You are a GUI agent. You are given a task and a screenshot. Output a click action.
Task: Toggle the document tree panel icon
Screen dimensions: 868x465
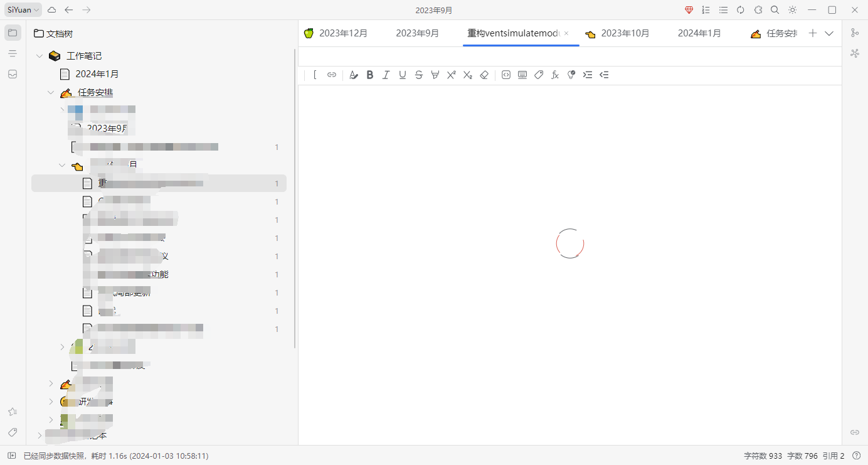pyautogui.click(x=13, y=33)
